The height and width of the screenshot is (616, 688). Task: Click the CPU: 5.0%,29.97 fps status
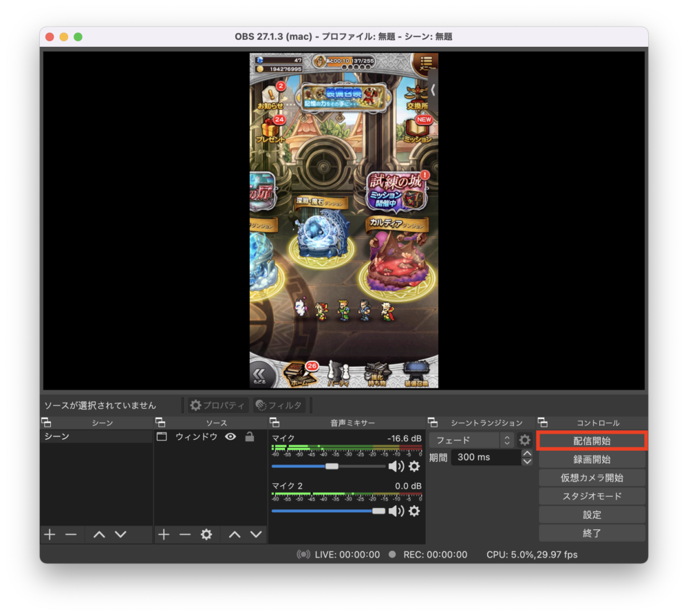tap(532, 555)
